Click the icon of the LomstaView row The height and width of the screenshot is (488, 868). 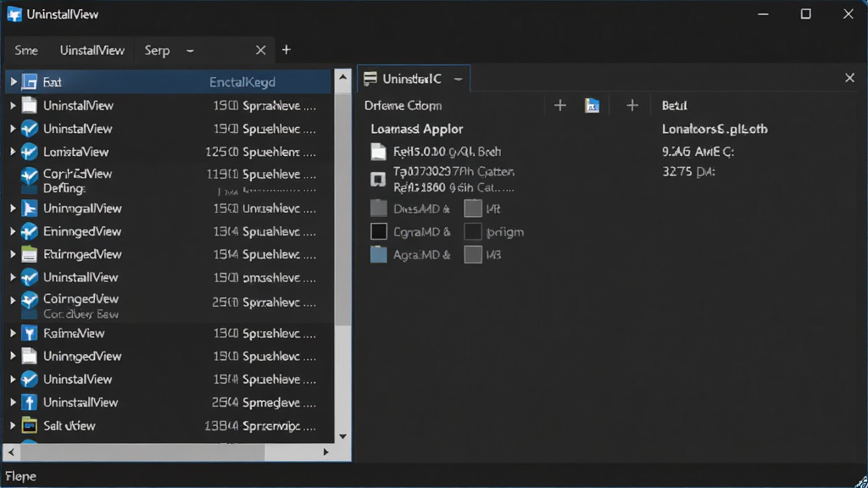coord(30,152)
